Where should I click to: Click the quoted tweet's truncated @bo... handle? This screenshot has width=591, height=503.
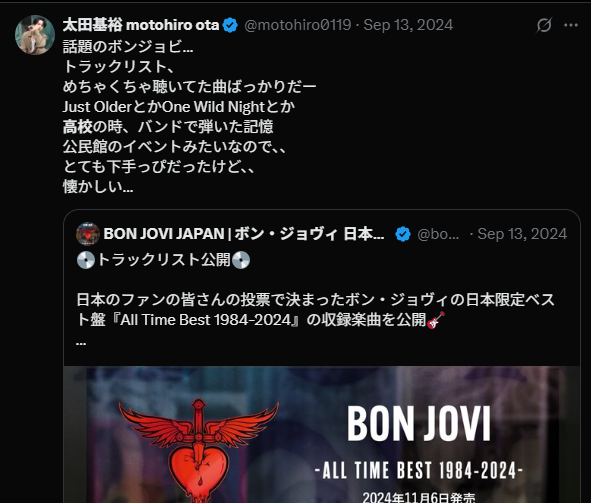[x=438, y=234]
